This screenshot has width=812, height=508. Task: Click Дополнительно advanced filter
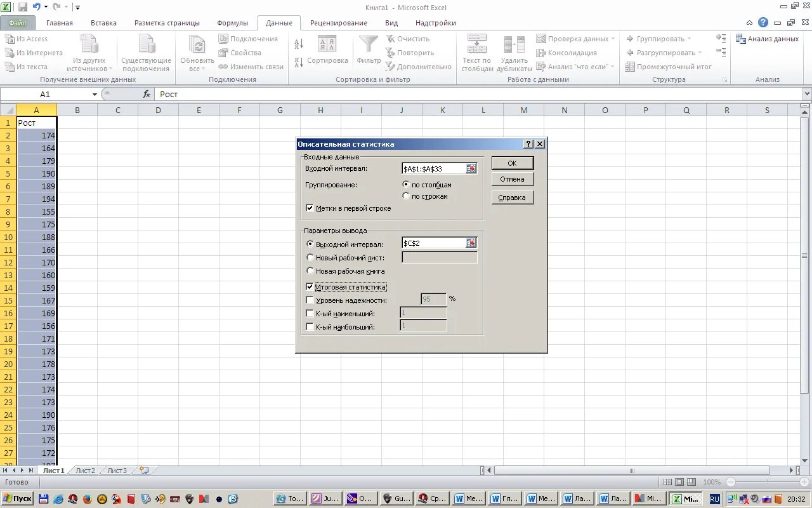(417, 67)
